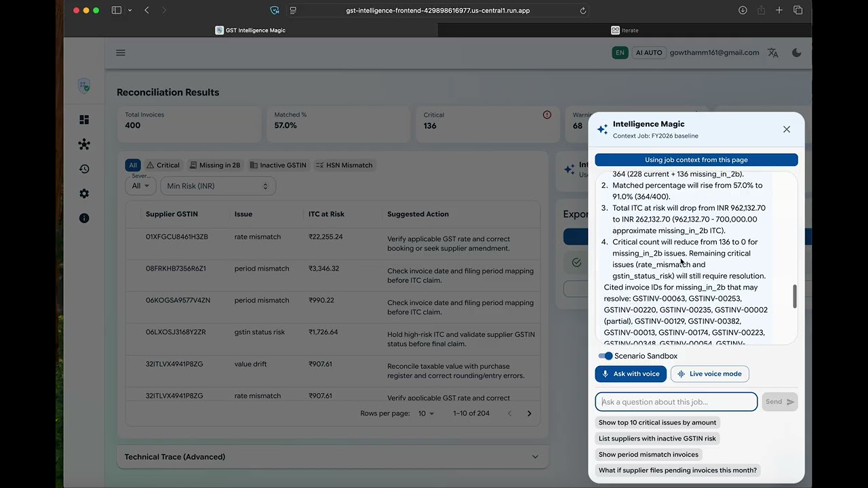Select the All filter chip

[x=133, y=165]
